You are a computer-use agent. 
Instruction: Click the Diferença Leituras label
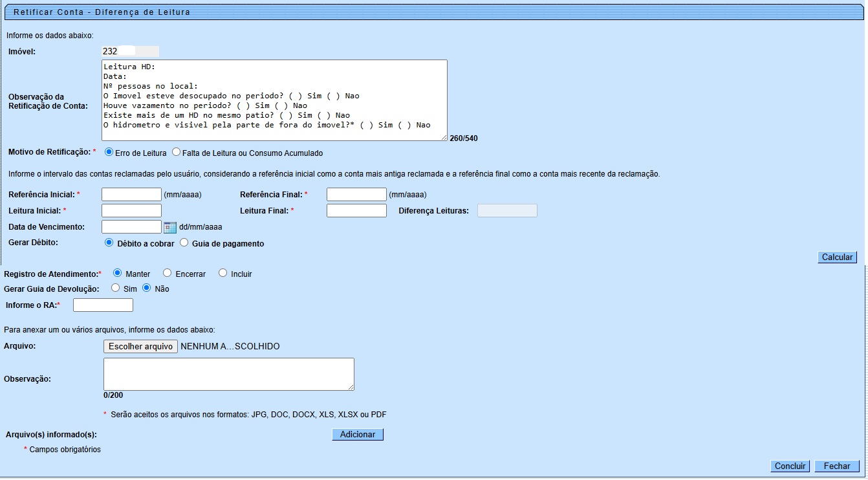(433, 211)
